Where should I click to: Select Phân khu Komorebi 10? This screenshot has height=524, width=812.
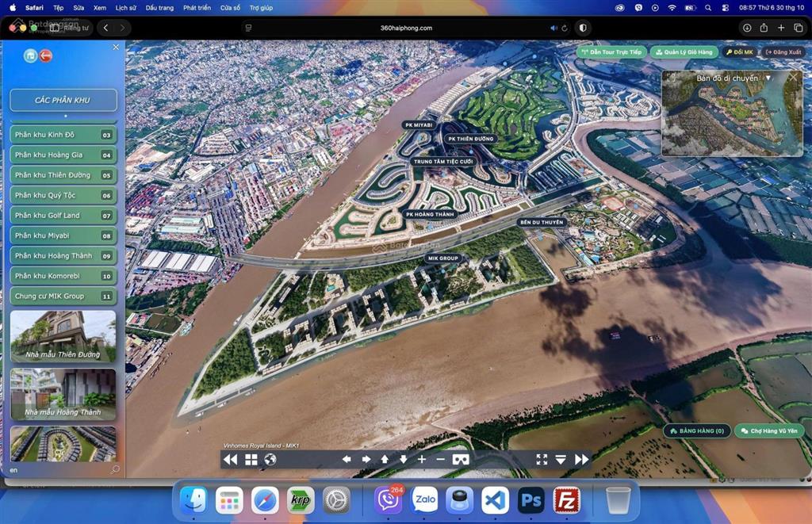pyautogui.click(x=63, y=276)
